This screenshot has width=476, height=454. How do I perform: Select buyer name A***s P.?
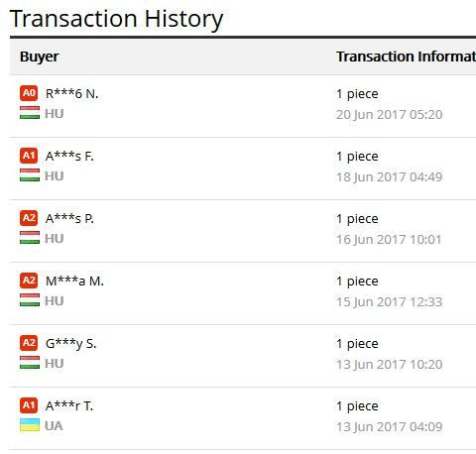(x=69, y=219)
